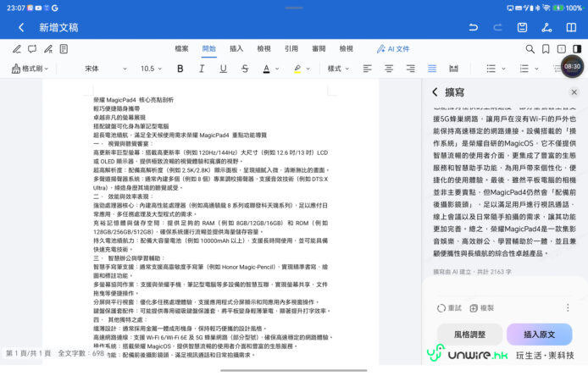The height and width of the screenshot is (376, 588).
Task: Open more options three-dot menu
Action: 568,308
